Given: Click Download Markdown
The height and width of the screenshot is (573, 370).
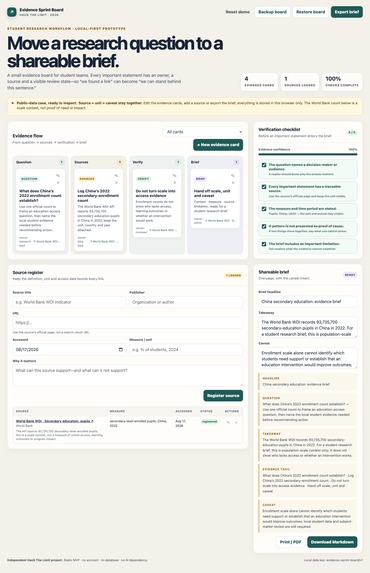Looking at the screenshot, I should pos(332,542).
